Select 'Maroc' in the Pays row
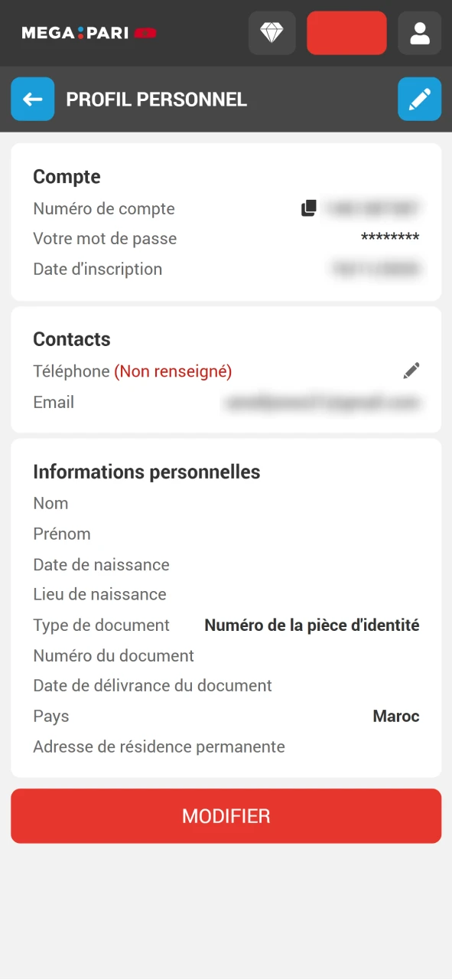 (395, 716)
